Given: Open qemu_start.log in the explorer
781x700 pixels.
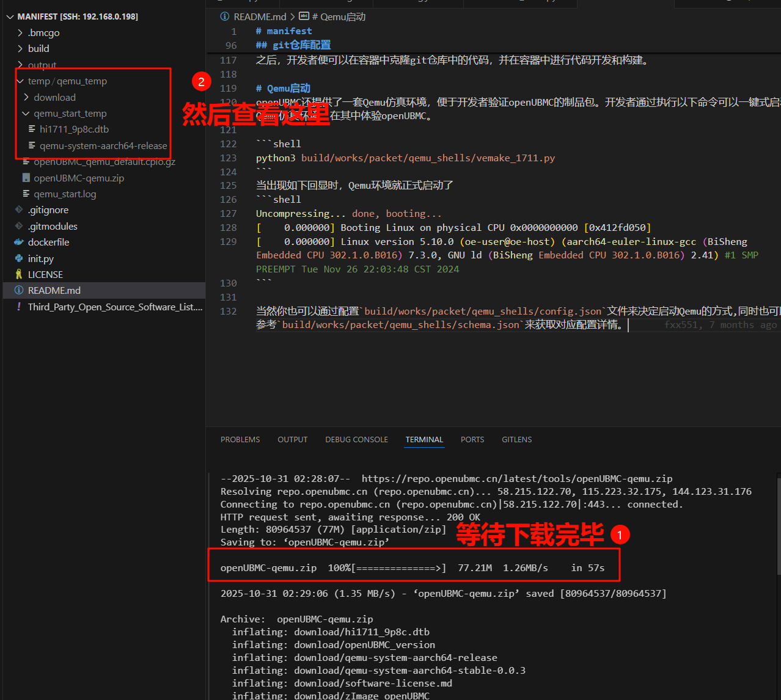Looking at the screenshot, I should [x=65, y=194].
